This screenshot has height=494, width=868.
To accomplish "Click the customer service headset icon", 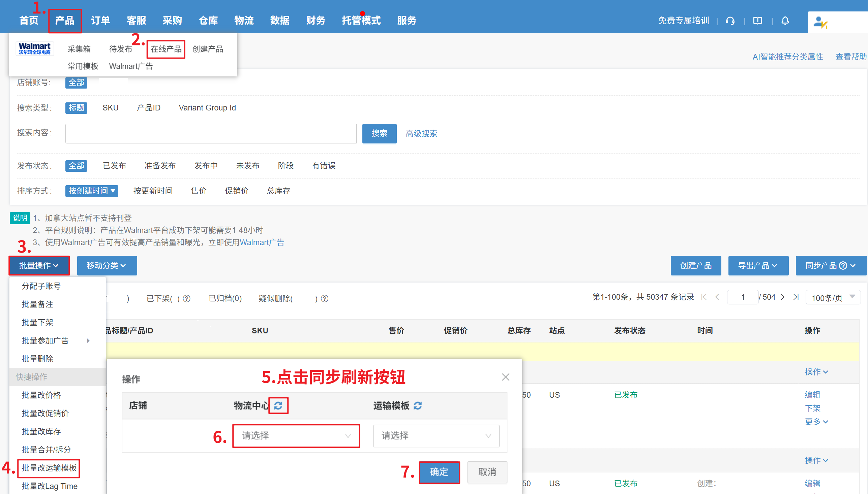I will (730, 21).
